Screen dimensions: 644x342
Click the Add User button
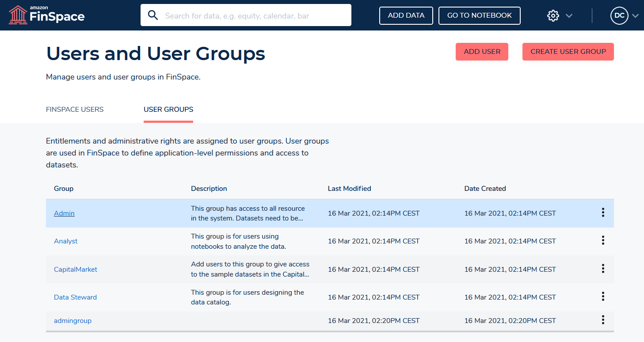482,52
